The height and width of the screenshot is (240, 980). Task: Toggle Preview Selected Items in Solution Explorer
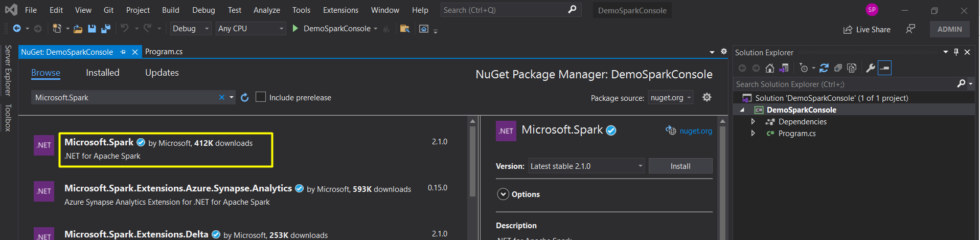point(884,68)
